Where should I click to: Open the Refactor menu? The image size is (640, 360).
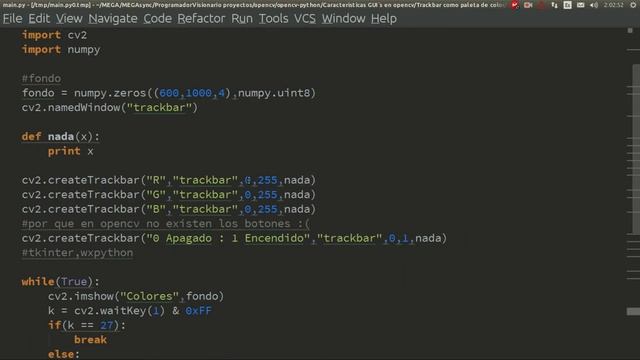pyautogui.click(x=201, y=19)
